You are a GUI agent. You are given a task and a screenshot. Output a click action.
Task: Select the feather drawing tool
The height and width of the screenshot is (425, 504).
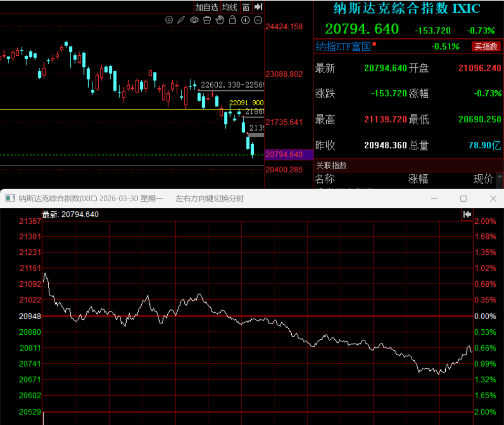(x=181, y=20)
